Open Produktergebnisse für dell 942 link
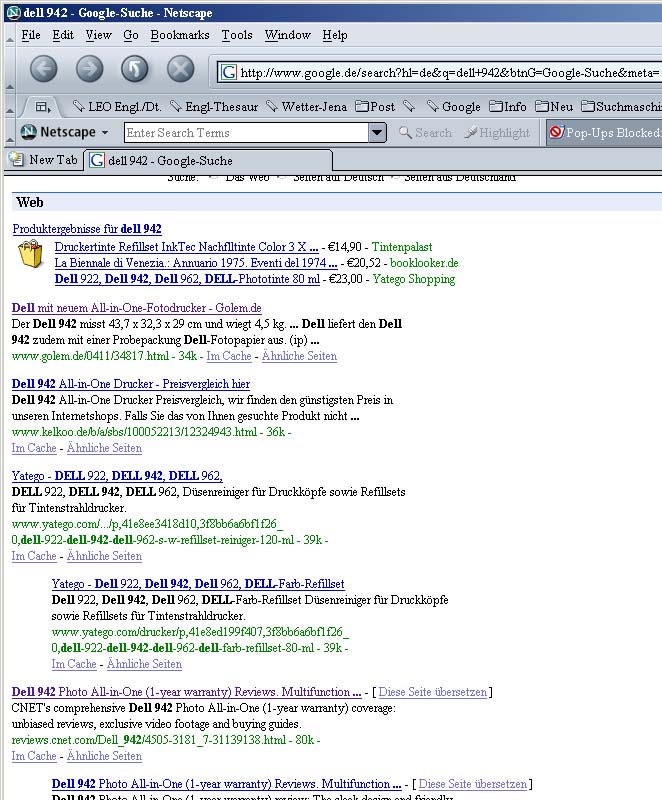 point(87,229)
